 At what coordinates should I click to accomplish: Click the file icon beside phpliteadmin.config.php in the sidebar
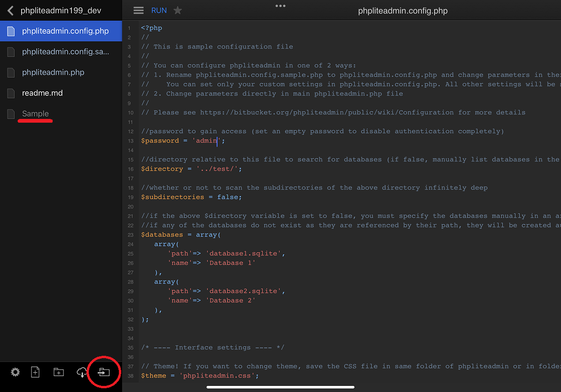coord(11,31)
